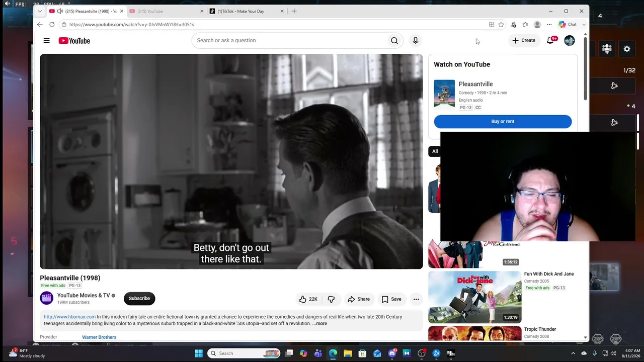Viewport: 644px width, 362px height.
Task: Open the browser favorites list
Action: pos(525,24)
